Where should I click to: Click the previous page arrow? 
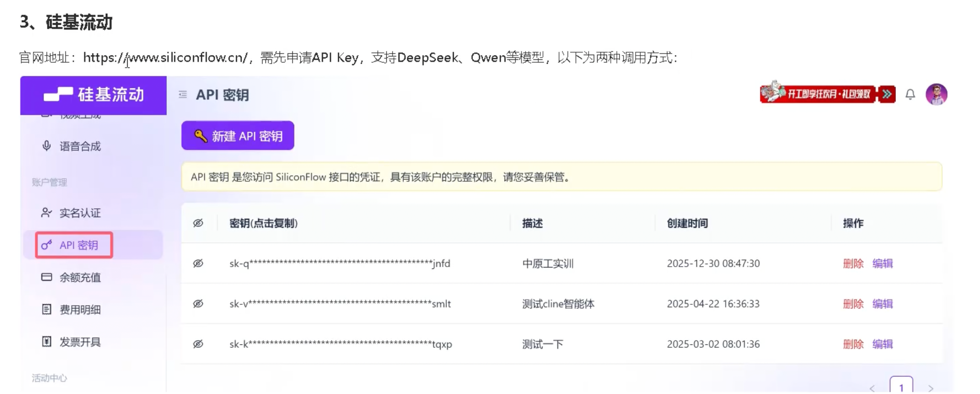pyautogui.click(x=872, y=388)
